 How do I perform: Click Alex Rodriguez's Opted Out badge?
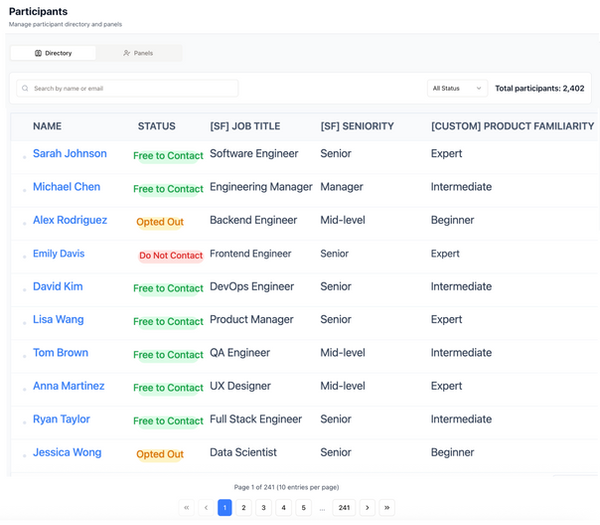[160, 222]
